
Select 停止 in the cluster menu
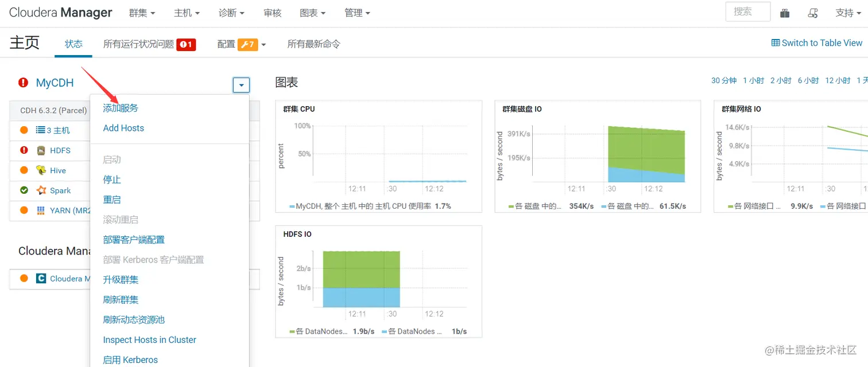pyautogui.click(x=112, y=179)
